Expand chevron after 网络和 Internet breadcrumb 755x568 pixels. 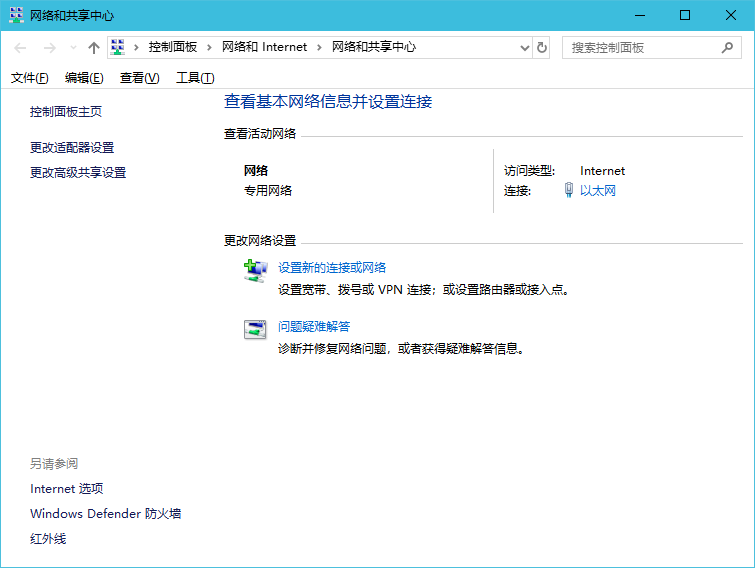(x=319, y=47)
